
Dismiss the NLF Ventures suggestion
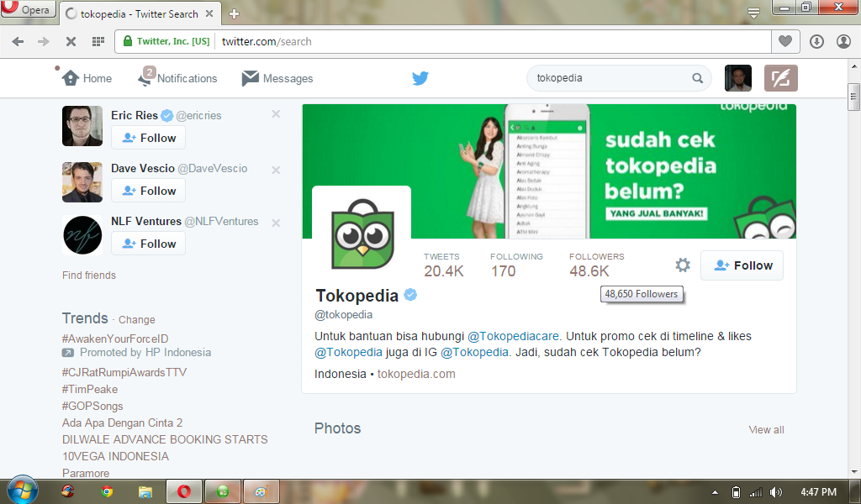(x=276, y=223)
